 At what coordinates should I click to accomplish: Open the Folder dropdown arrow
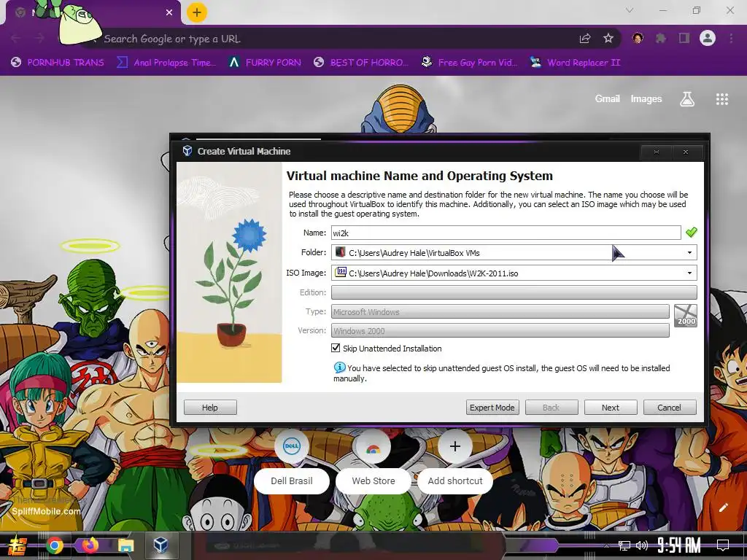coord(689,252)
